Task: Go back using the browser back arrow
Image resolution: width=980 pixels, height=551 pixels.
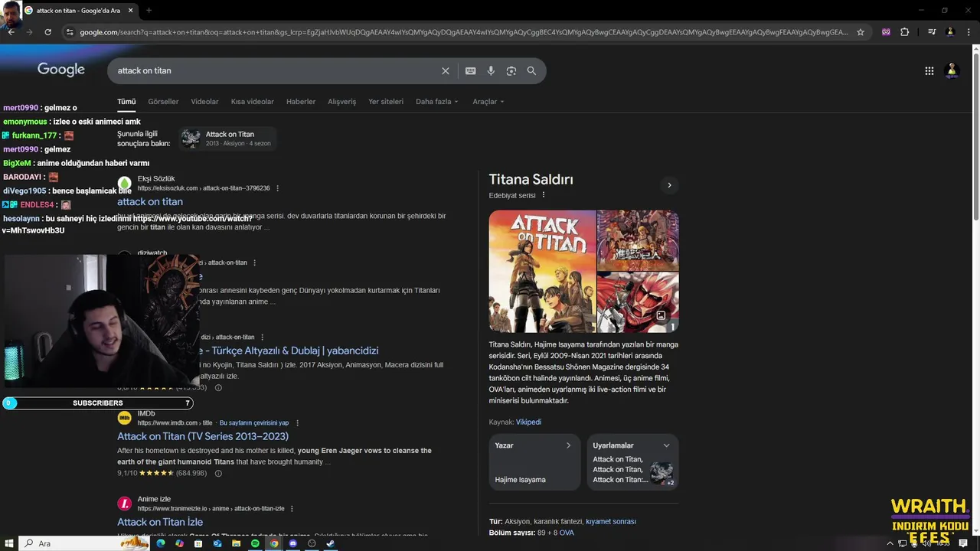Action: pyautogui.click(x=11, y=32)
